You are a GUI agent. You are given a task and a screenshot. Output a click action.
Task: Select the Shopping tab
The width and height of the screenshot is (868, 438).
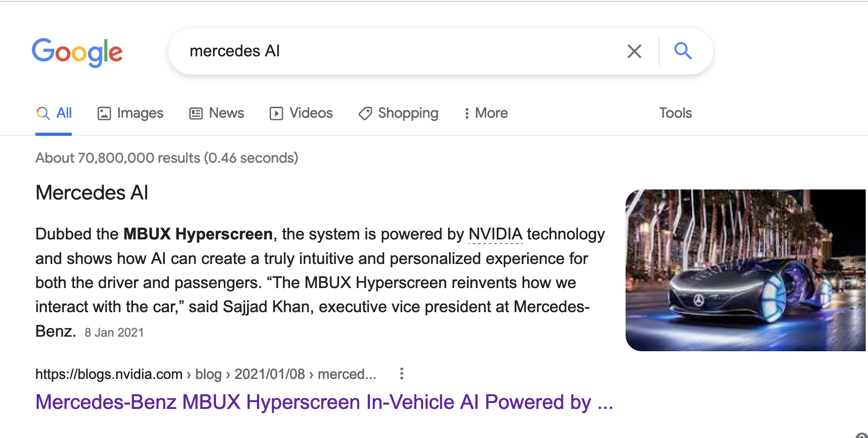pos(408,113)
